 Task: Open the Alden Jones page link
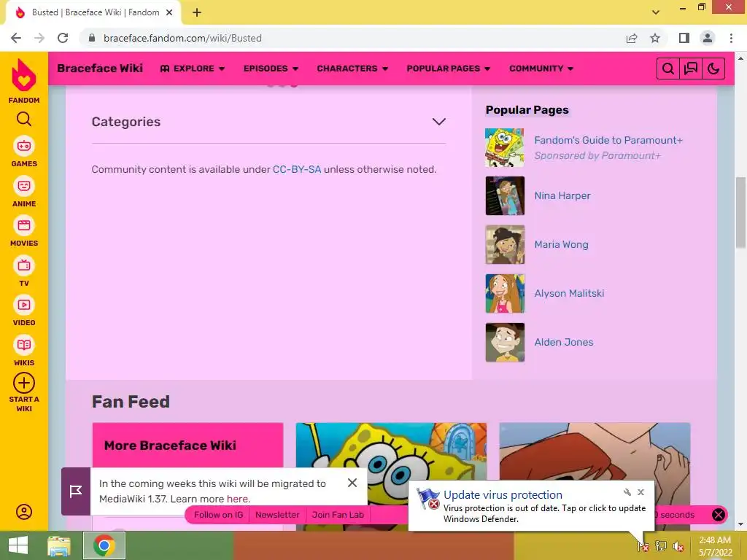(564, 343)
